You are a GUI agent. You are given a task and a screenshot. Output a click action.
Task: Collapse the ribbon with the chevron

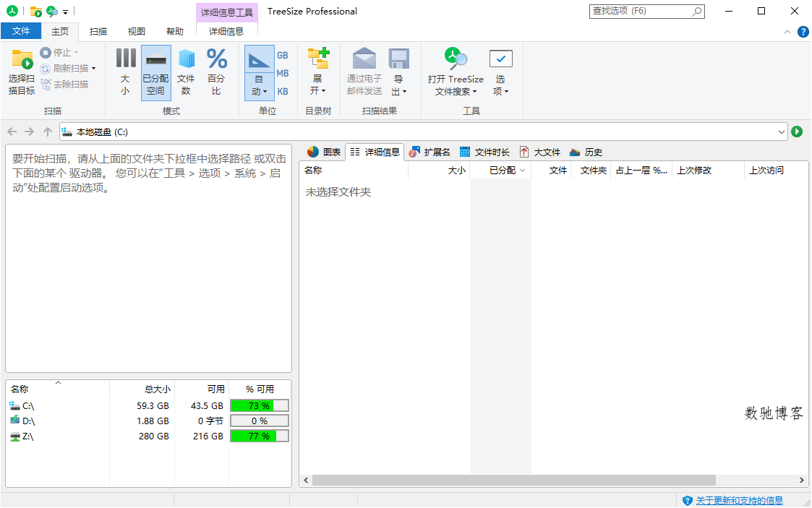pos(787,32)
